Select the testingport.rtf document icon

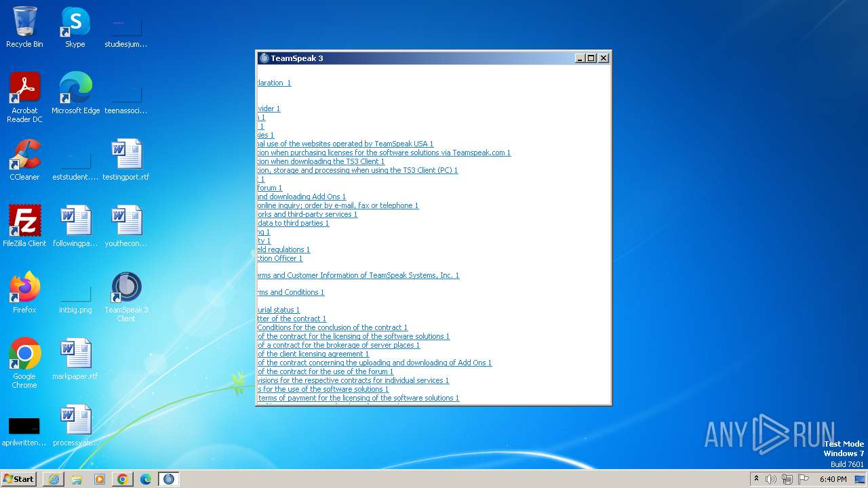pyautogui.click(x=126, y=160)
